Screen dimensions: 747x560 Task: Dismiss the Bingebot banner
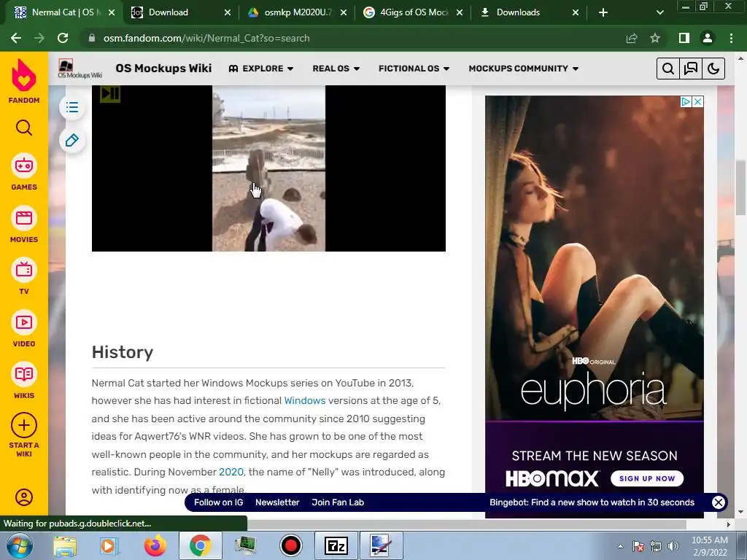(719, 502)
